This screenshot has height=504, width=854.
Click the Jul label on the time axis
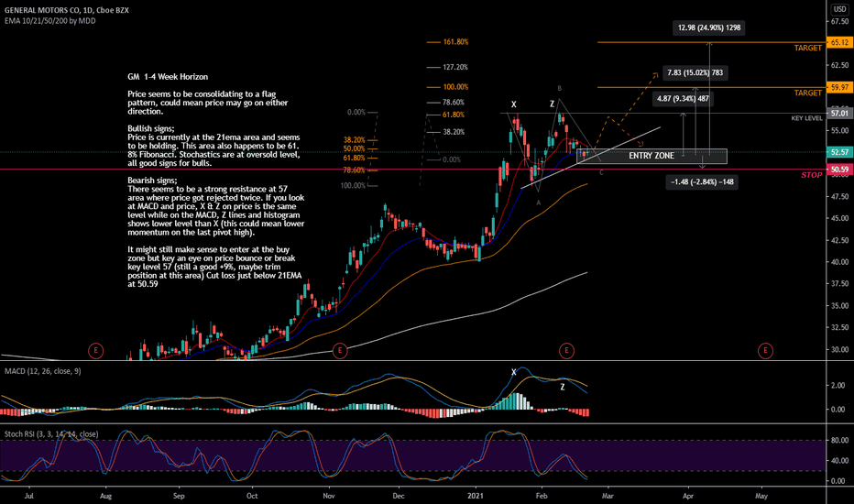tap(29, 496)
